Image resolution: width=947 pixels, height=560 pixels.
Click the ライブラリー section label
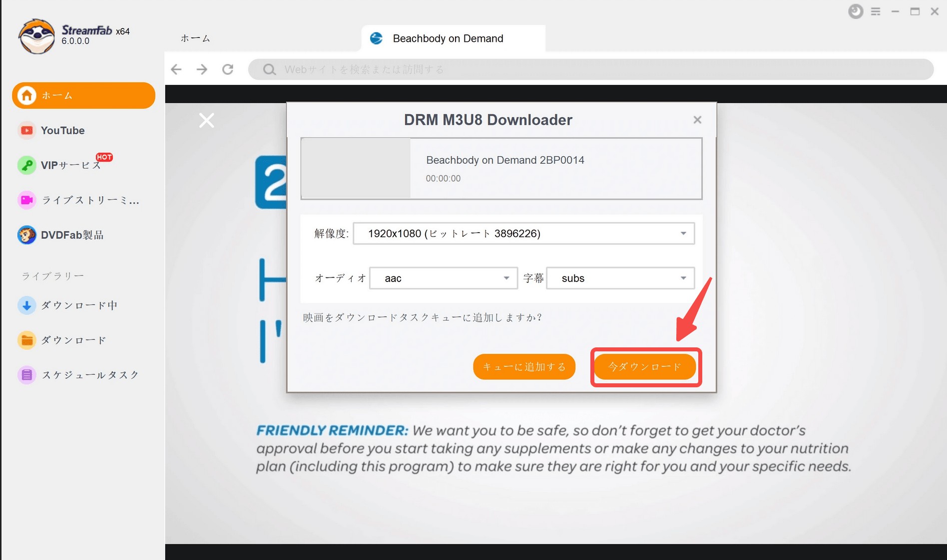pos(52,276)
